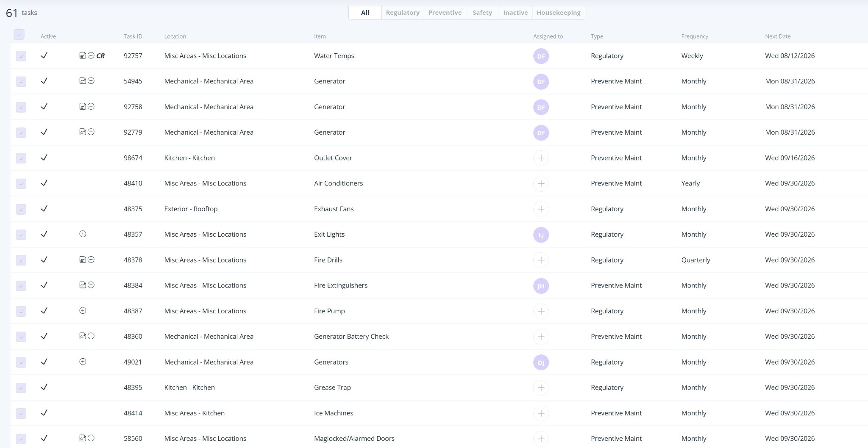Sort by the Task ID column header
Viewport: 868px width, 448px height.
tap(133, 36)
